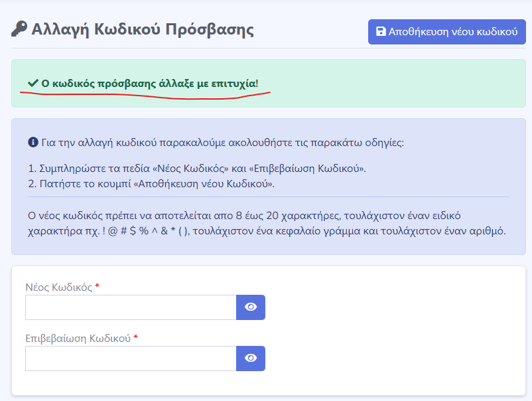
Task: Focus the «Επιβεβαίωση Κωδικού» input field
Action: point(131,359)
